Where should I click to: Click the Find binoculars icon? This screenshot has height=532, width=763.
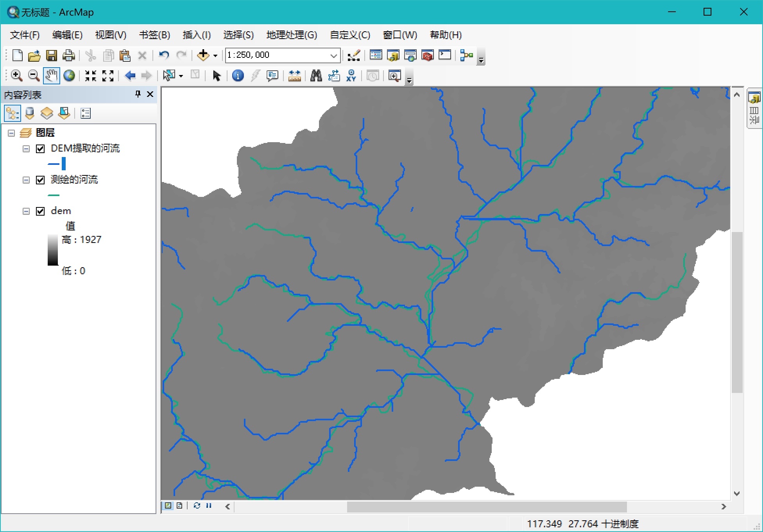[x=316, y=75]
